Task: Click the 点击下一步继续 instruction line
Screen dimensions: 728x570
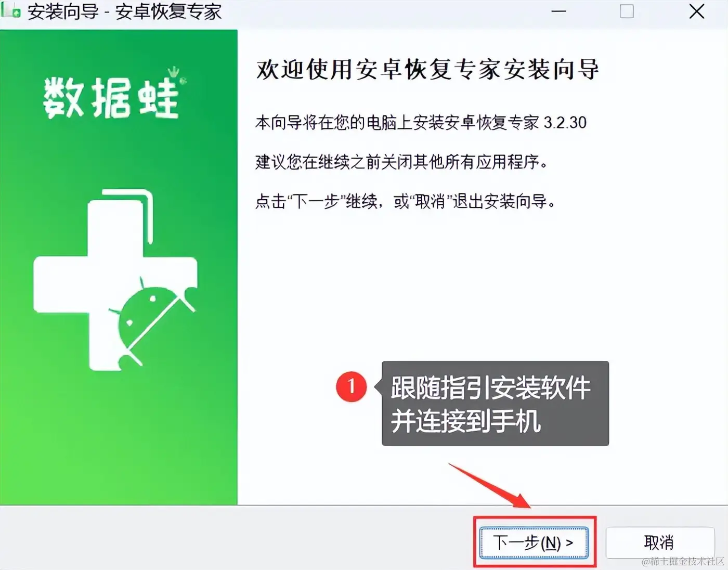Action: click(406, 201)
